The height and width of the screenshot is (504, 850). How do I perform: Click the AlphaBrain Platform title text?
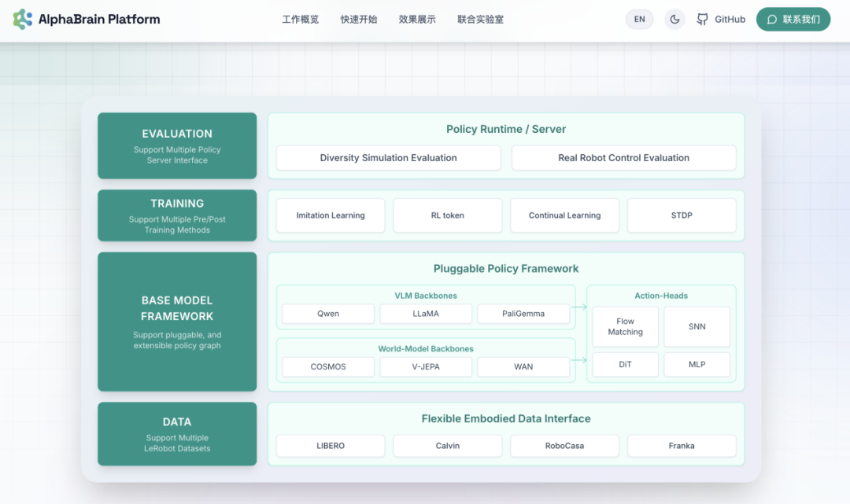(99, 20)
